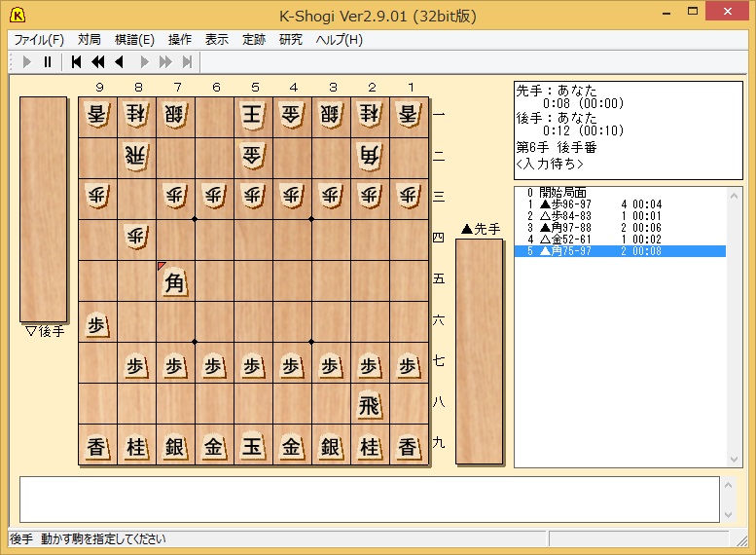The width and height of the screenshot is (756, 555).
Task: Select gote's gold on square 5二
Action: coord(253,158)
